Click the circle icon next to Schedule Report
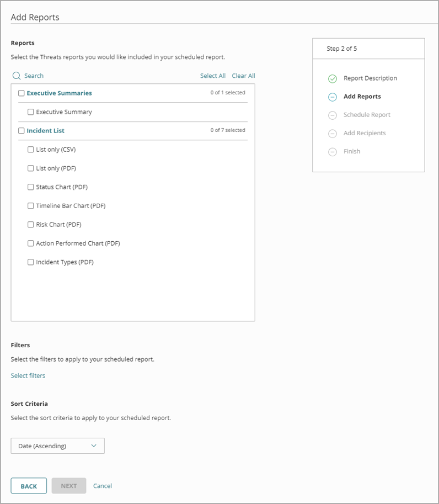 tap(332, 115)
